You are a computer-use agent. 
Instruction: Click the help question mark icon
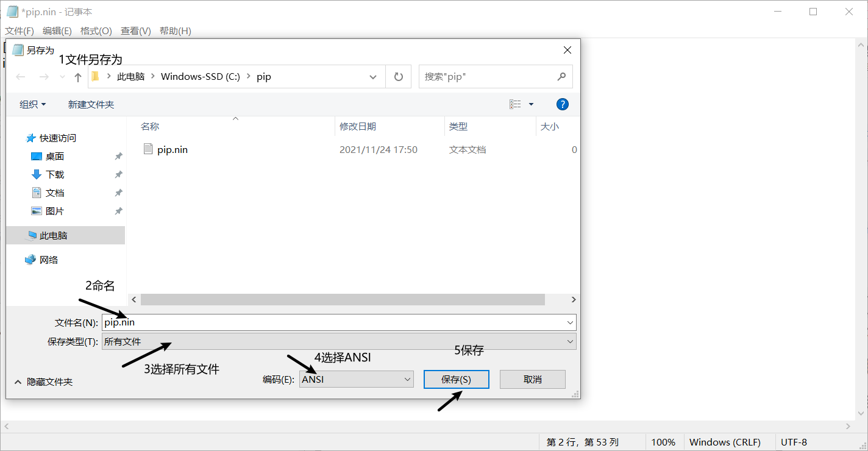[563, 104]
